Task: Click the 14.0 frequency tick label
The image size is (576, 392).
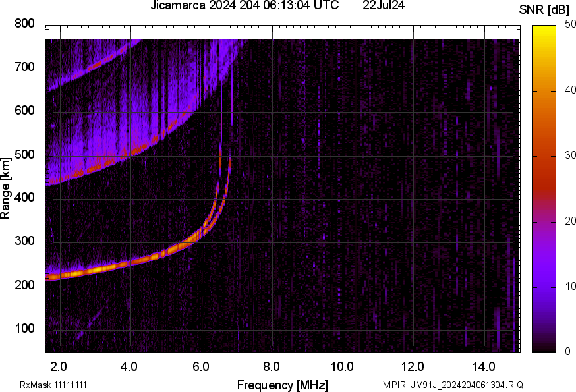Action: [484, 366]
